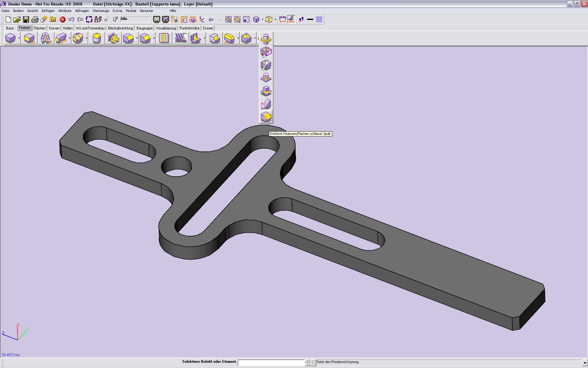Click the zoom magnifier icon in top toolbar

(228, 20)
